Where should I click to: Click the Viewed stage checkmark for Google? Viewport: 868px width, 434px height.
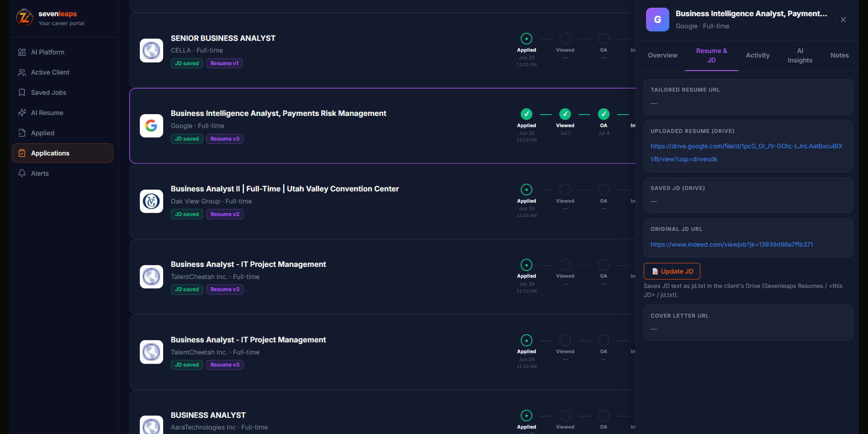pos(565,114)
